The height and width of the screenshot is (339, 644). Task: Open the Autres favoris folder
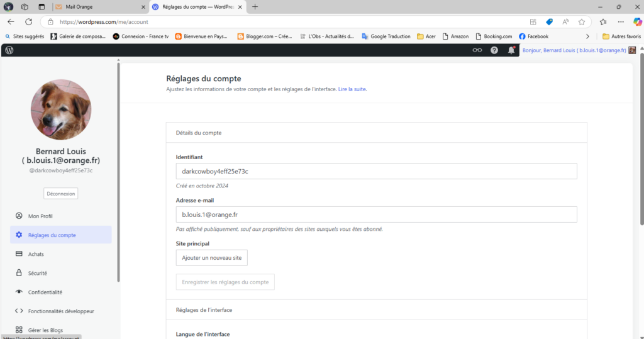tap(621, 36)
